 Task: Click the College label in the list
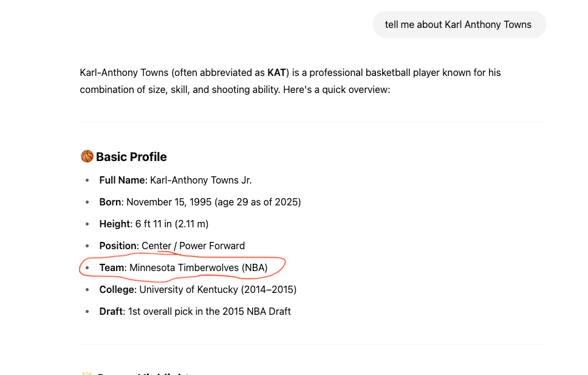pos(117,289)
